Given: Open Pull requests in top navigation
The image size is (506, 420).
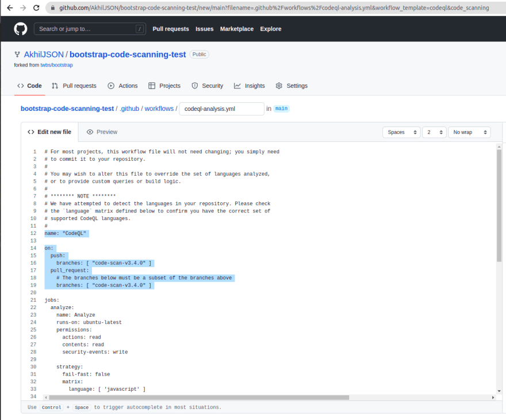Looking at the screenshot, I should (171, 29).
